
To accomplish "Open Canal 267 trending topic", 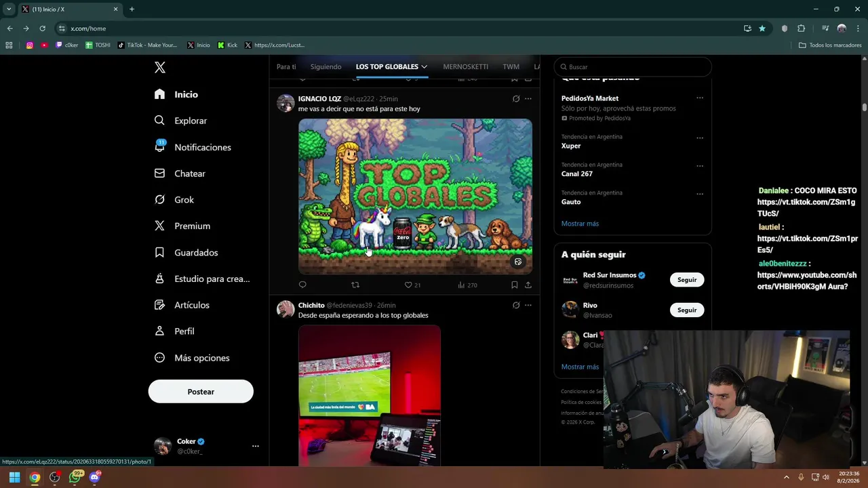I will point(577,174).
